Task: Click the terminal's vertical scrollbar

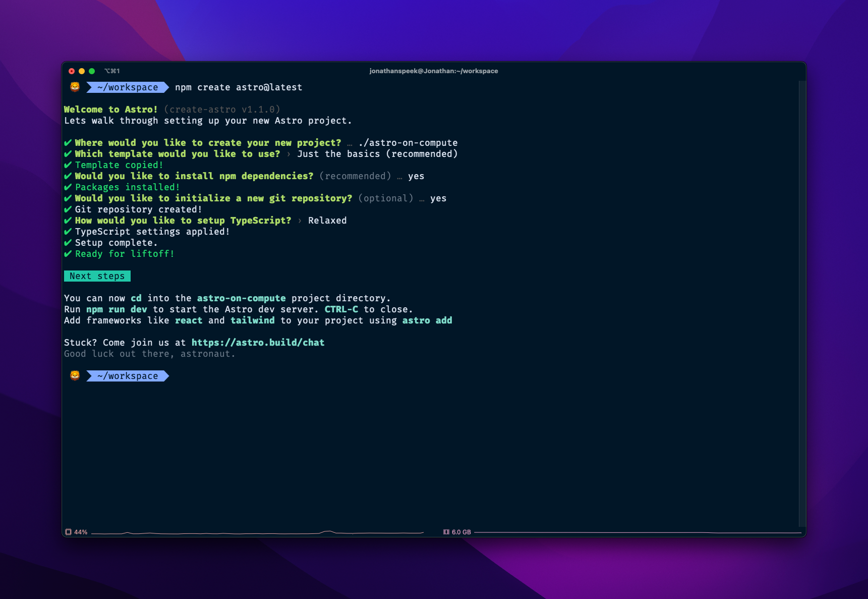Action: pos(802,303)
